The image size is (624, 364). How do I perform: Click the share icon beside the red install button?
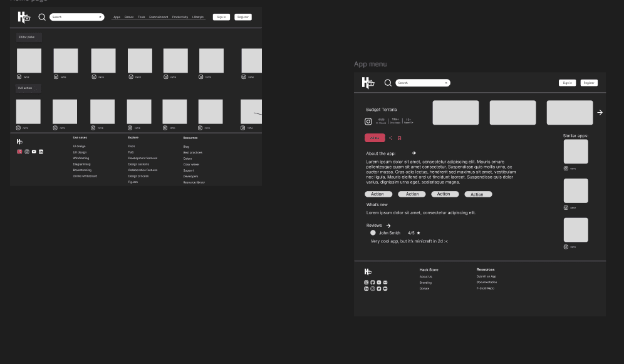coord(390,138)
